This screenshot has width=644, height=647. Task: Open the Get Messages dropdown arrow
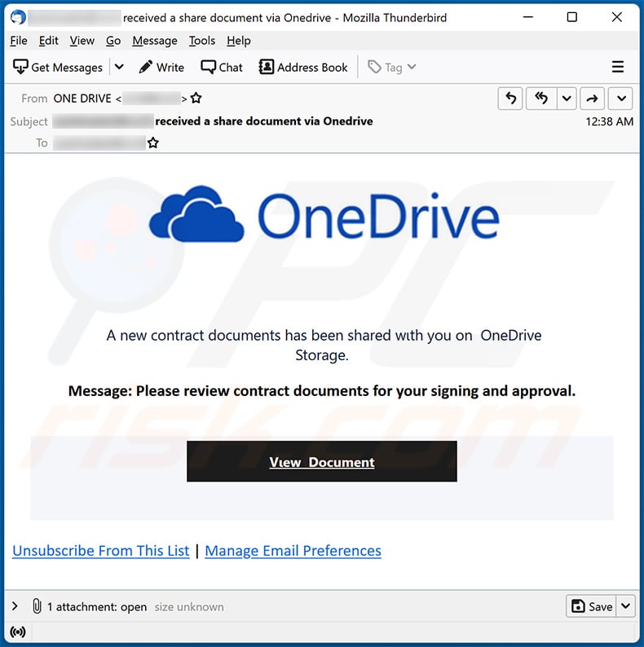(x=119, y=67)
